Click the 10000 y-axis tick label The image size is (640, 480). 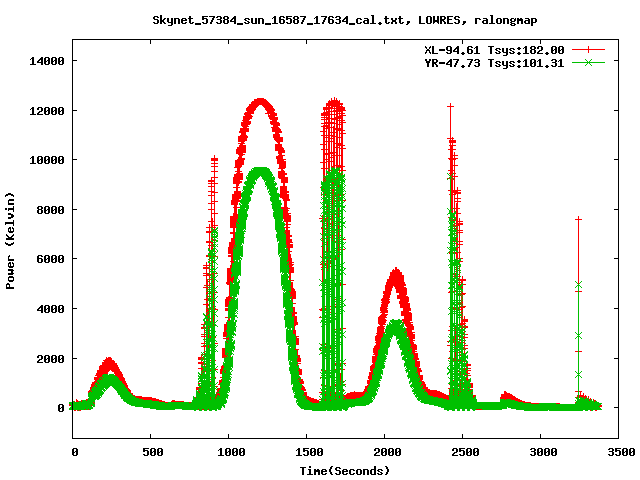tap(47, 160)
